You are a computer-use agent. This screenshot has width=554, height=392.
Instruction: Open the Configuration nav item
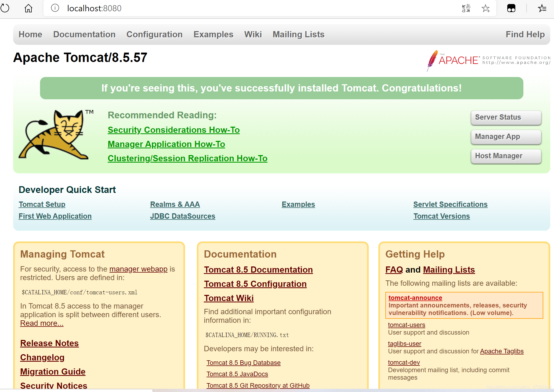[x=154, y=34]
